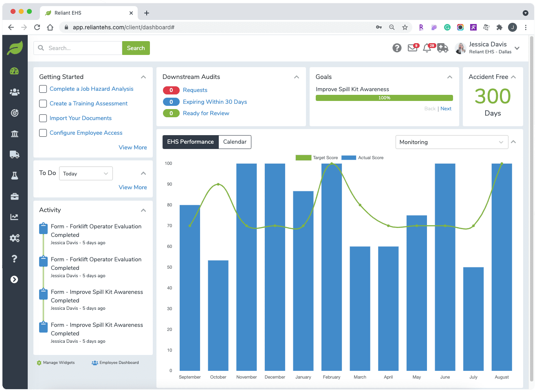Click the ambulance incident icon
The height and width of the screenshot is (392, 539).
[442, 48]
